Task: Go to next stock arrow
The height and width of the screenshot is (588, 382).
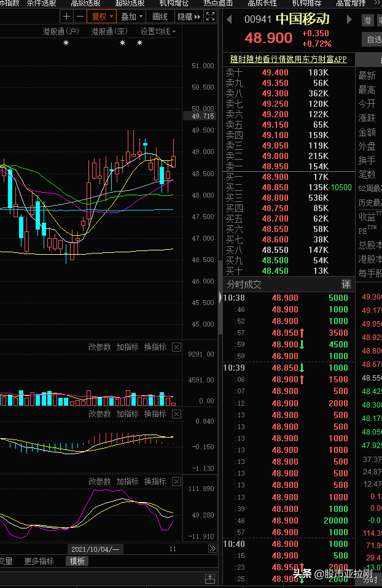Action: pos(349,20)
